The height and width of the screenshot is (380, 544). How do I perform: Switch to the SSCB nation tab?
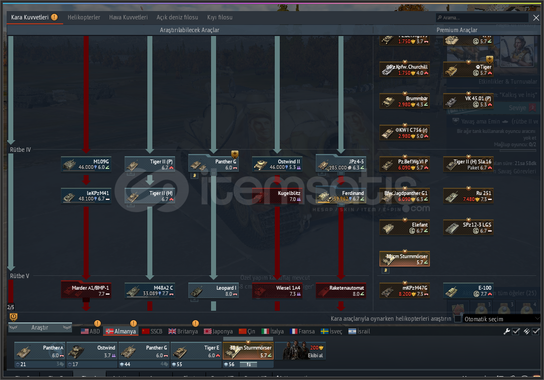click(x=152, y=331)
